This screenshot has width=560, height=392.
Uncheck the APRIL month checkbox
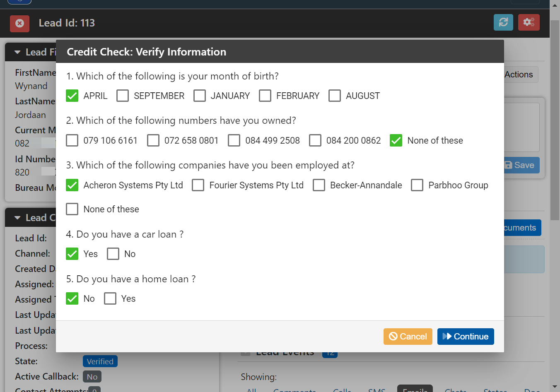point(72,96)
